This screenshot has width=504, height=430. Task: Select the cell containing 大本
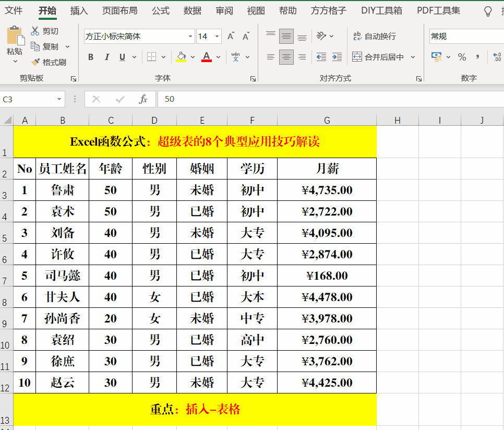253,297
